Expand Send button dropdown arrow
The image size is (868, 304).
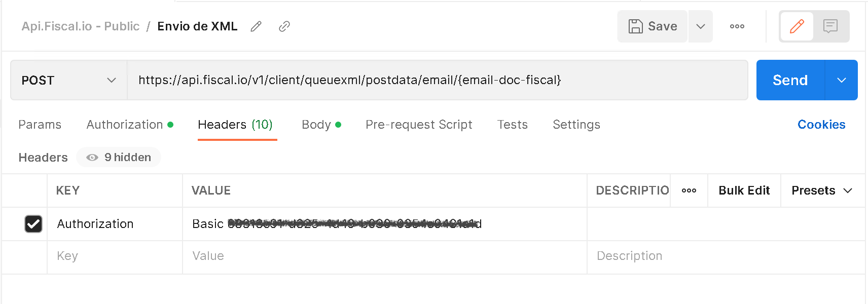pos(842,80)
